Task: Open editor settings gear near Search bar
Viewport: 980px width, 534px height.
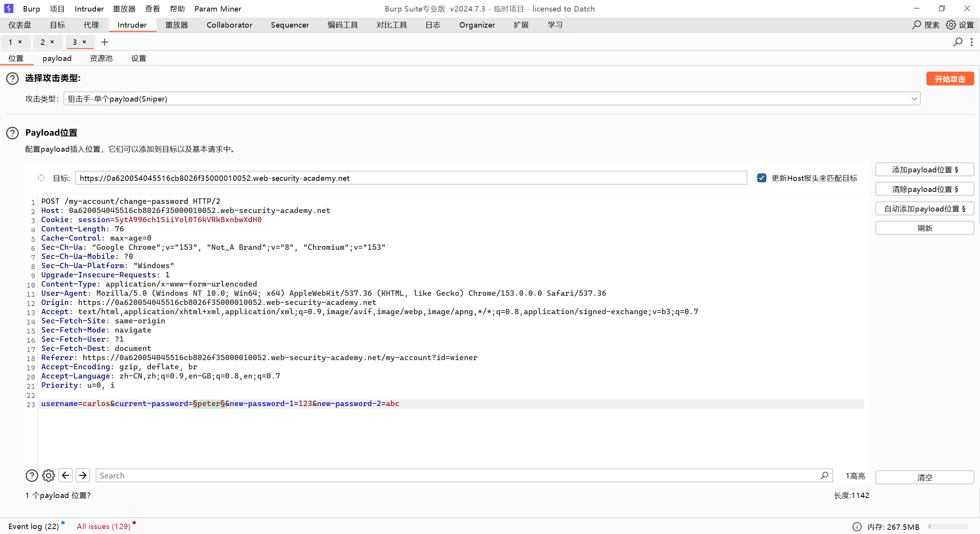Action: (49, 475)
